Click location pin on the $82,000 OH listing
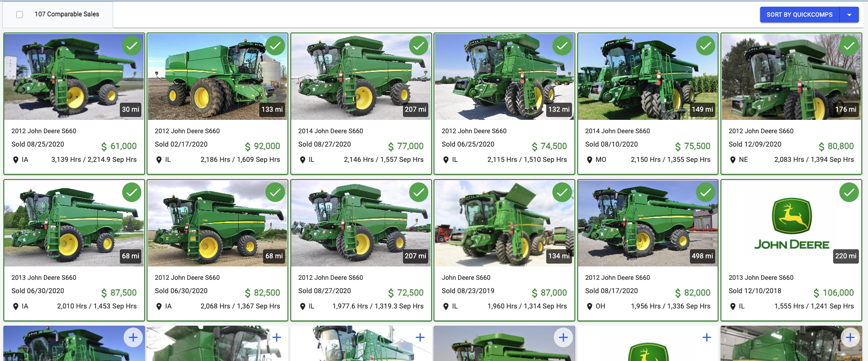 point(590,307)
